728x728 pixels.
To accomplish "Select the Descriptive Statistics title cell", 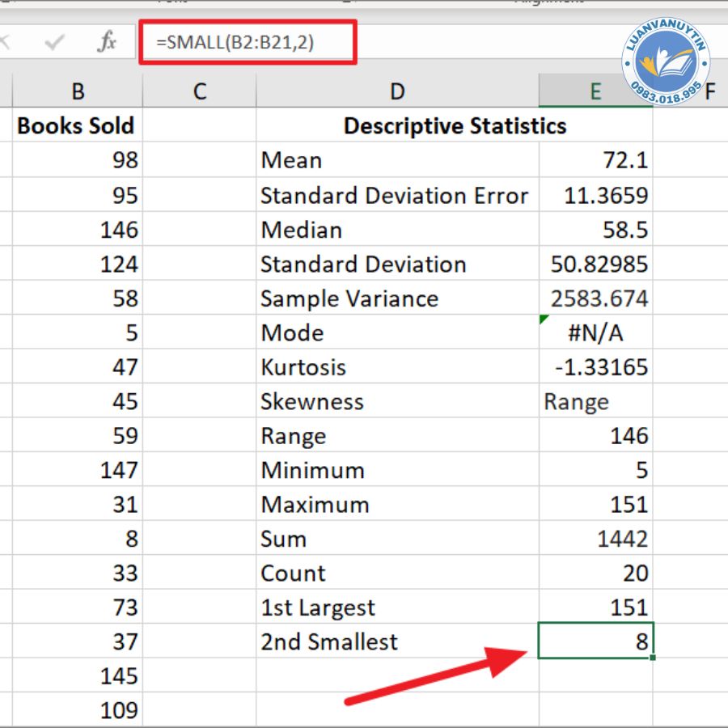I will click(x=455, y=126).
